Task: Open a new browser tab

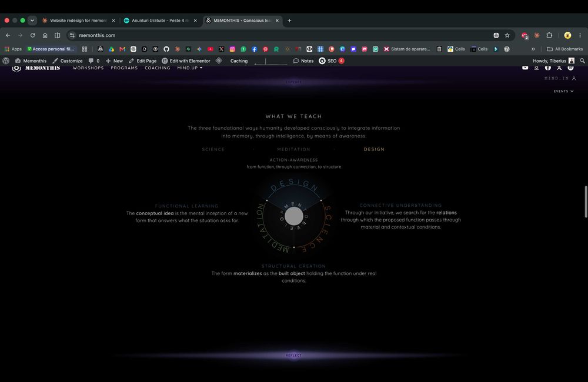Action: (x=289, y=21)
